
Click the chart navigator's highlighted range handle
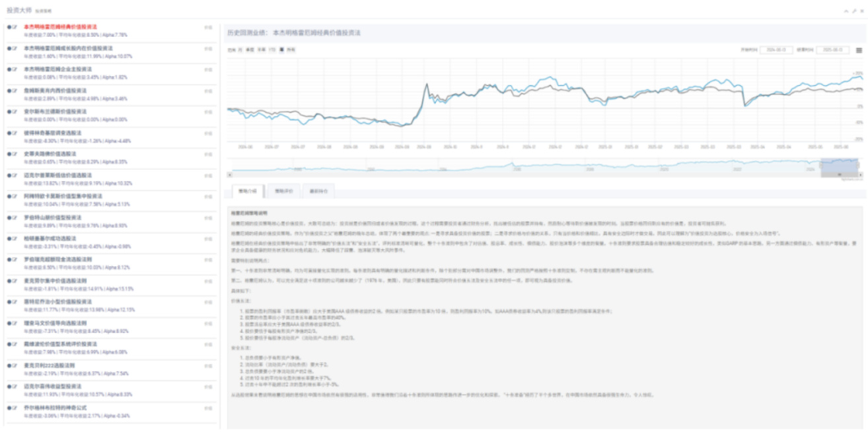pos(840,168)
